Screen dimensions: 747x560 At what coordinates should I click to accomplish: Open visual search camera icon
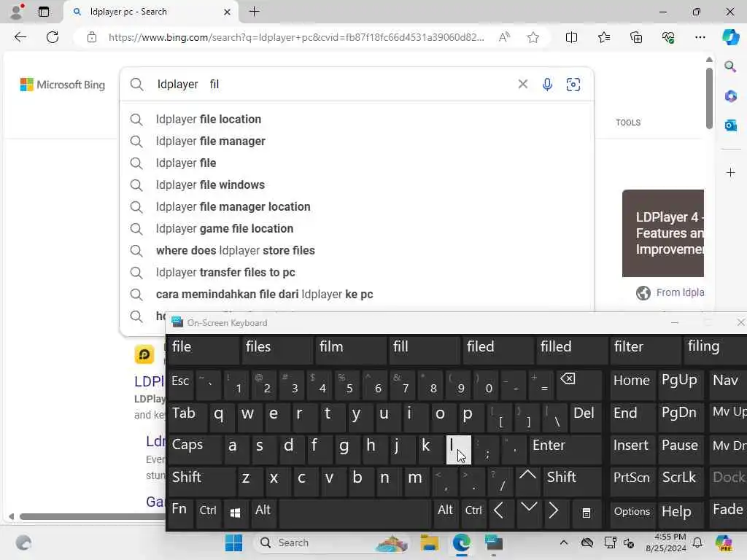tap(573, 85)
